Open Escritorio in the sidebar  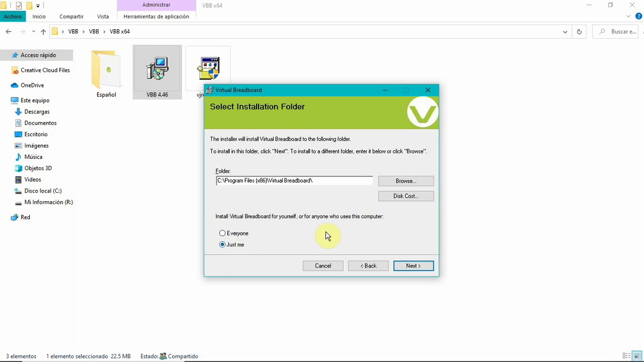coord(36,134)
